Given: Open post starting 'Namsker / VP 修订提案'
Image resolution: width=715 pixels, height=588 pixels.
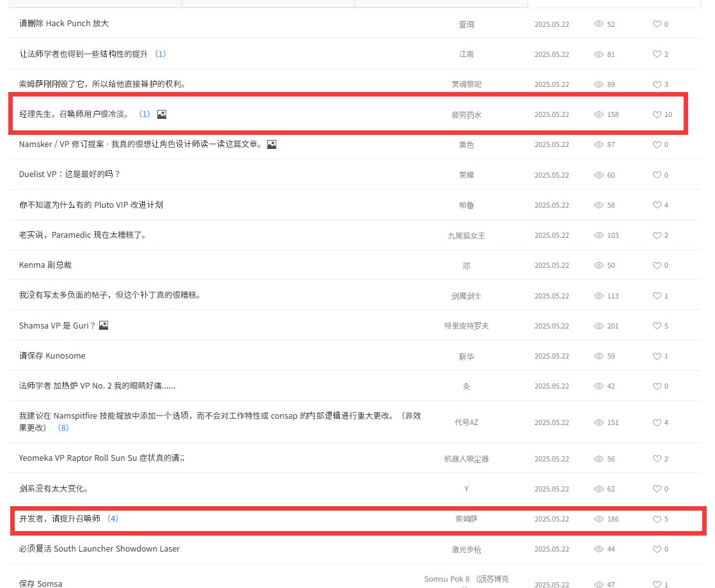Looking at the screenshot, I should pyautogui.click(x=141, y=144).
